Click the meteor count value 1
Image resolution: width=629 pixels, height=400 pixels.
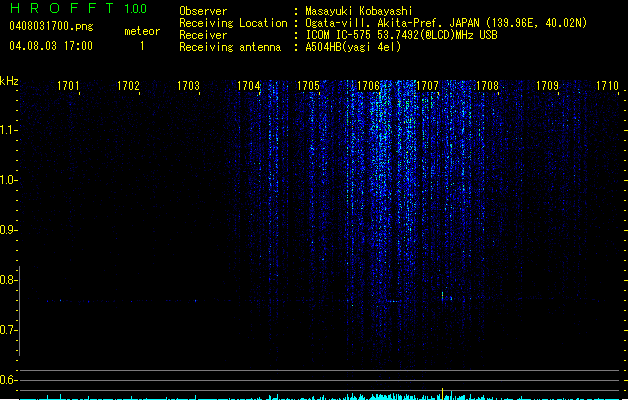[142, 46]
